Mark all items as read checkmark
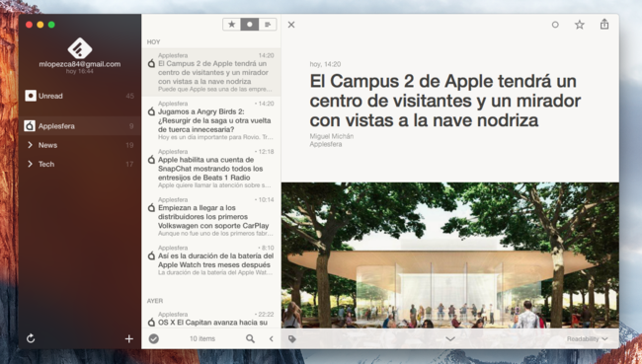 tap(153, 338)
